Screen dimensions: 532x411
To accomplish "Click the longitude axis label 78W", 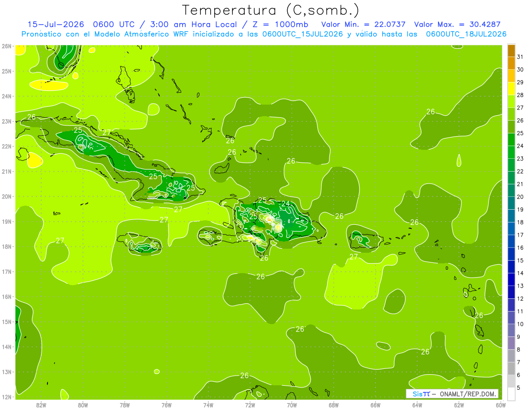I will (125, 405).
